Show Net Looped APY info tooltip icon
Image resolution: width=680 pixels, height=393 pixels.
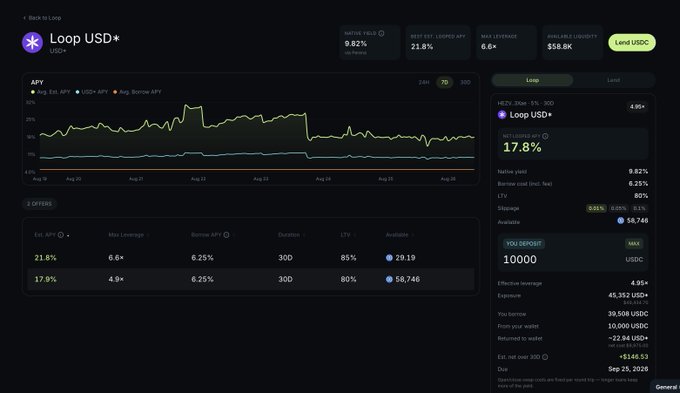tap(545, 136)
